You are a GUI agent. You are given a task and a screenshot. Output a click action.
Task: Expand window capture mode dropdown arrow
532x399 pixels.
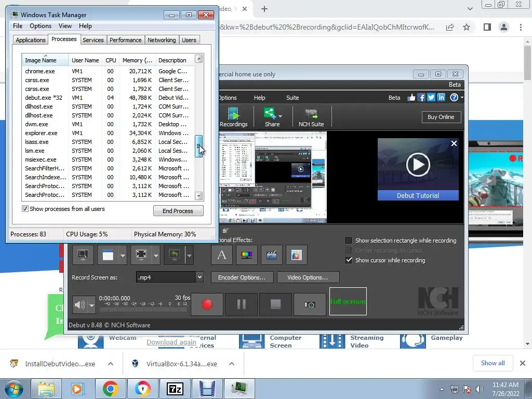point(123,255)
